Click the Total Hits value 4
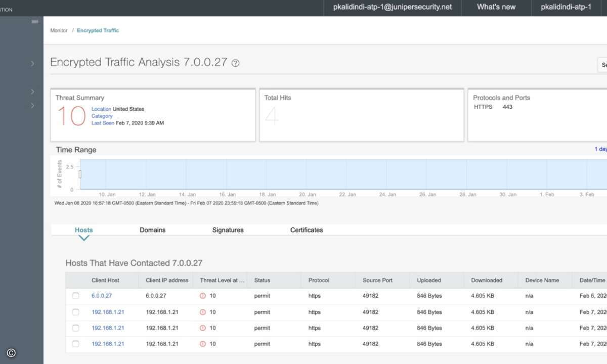Viewport: 607px width, 364px height. [x=272, y=116]
